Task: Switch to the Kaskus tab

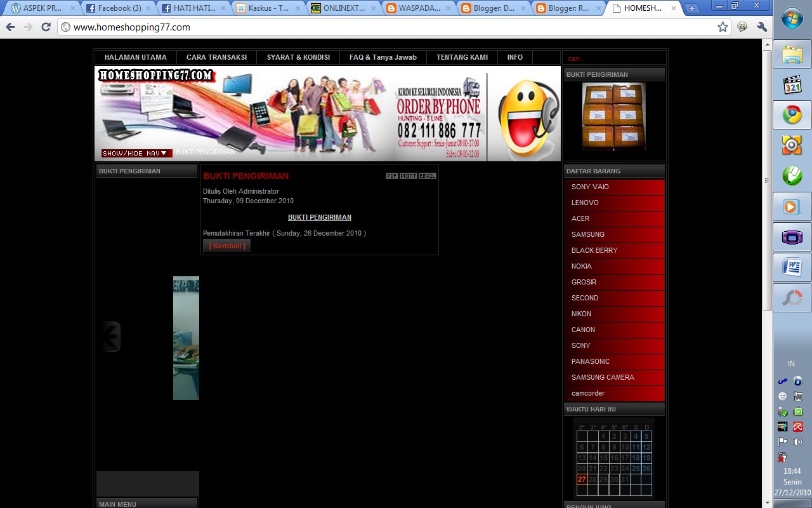Action: click(268, 8)
